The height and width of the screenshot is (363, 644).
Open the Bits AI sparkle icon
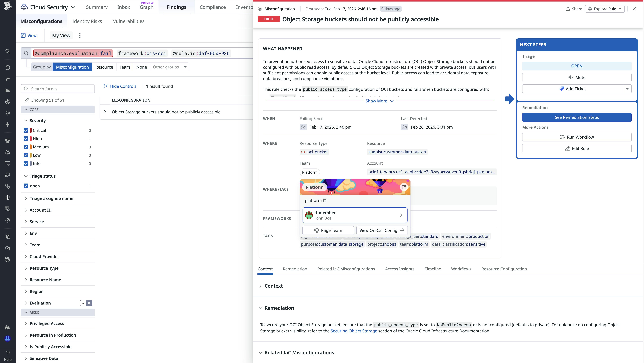coord(7,79)
